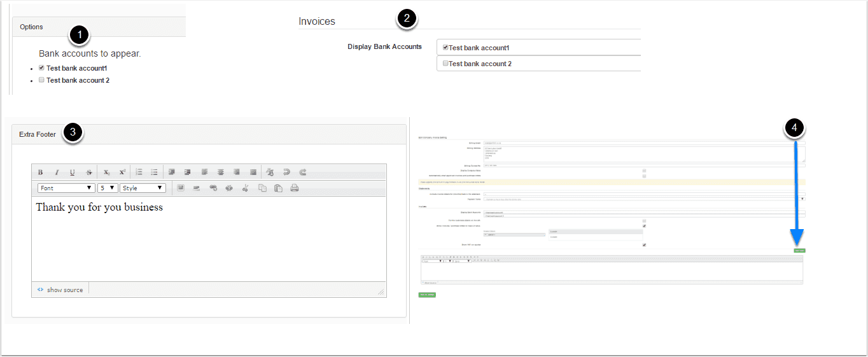Viewport: 868px width, 357px height.
Task: Check 'Test bank account 2' under Options
Action: tap(41, 80)
